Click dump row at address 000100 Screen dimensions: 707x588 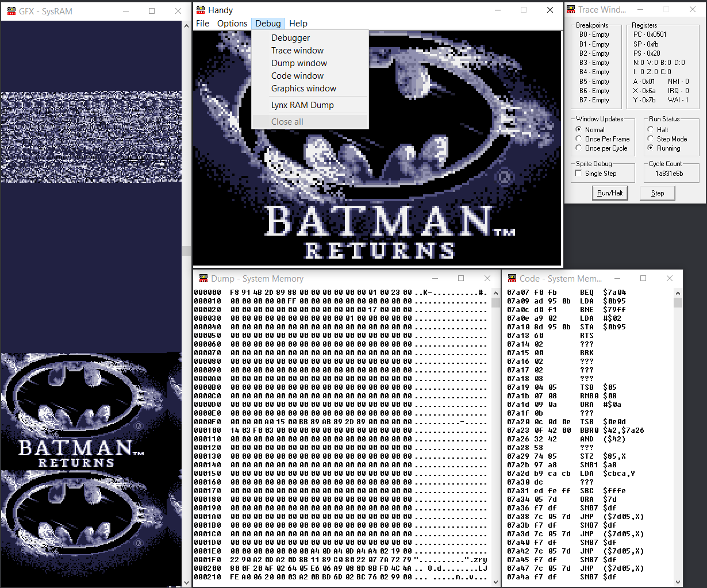pos(341,430)
